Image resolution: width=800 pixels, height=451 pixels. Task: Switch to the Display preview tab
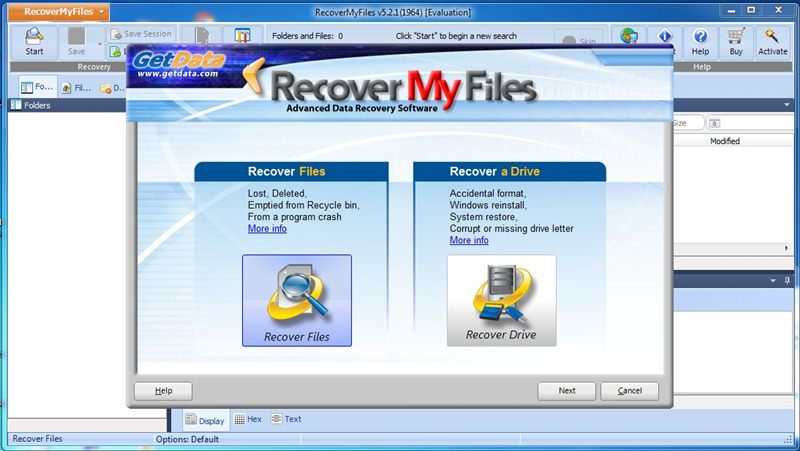coord(205,420)
